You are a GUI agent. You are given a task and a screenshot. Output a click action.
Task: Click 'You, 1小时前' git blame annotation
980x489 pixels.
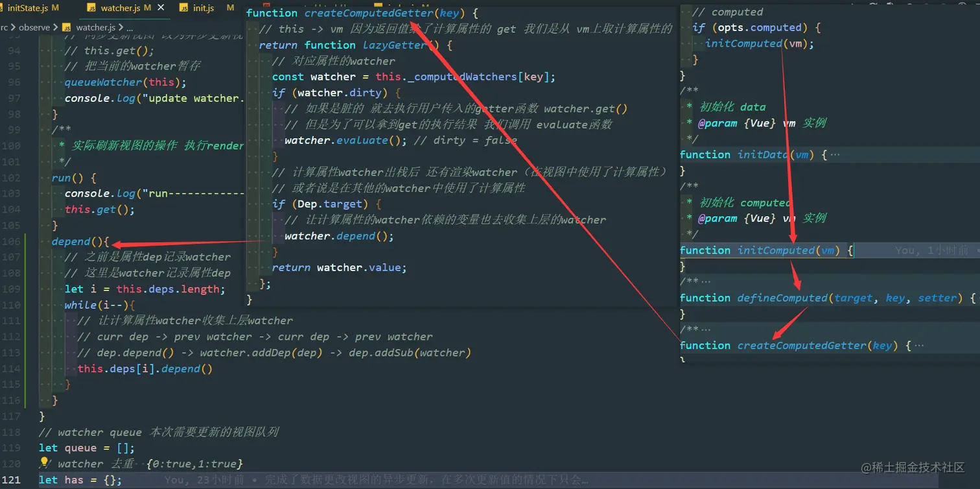(932, 250)
